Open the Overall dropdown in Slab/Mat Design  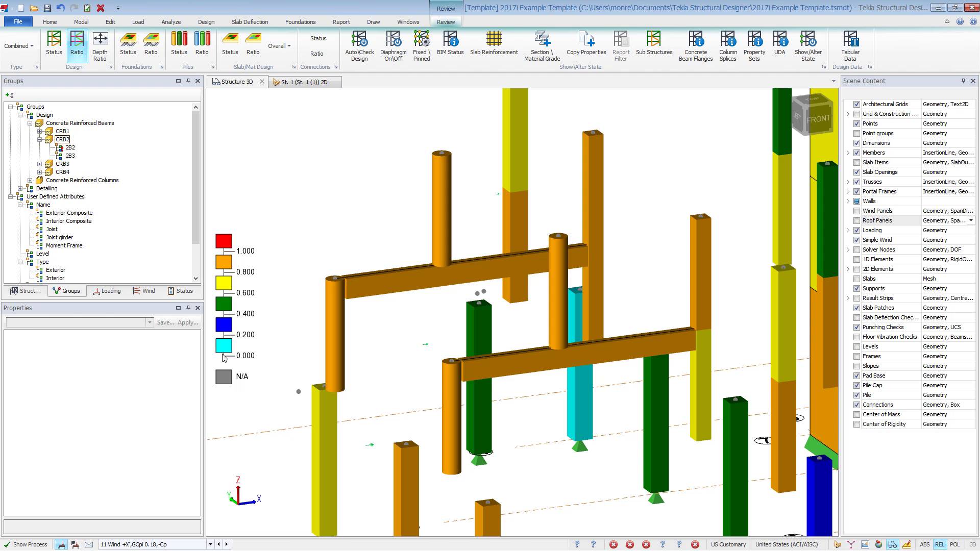(279, 46)
